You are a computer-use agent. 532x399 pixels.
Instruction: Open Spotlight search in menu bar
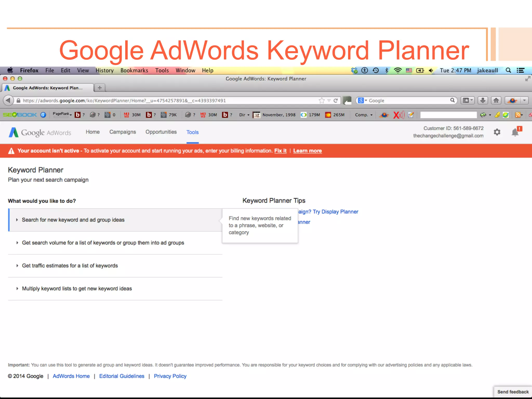point(508,70)
